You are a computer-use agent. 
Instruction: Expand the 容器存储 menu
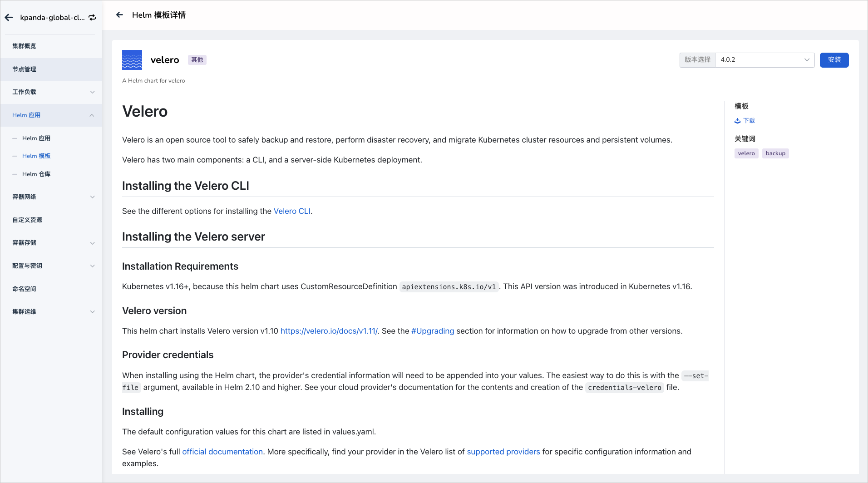point(51,242)
